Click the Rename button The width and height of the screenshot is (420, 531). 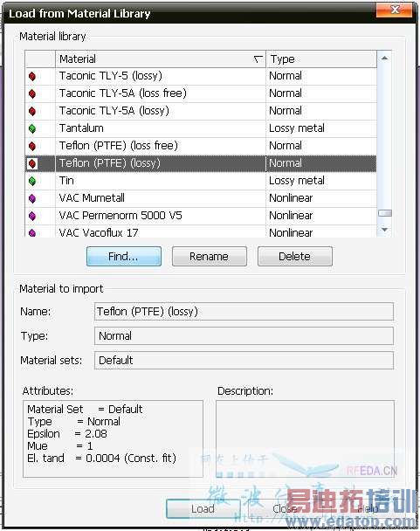tap(210, 257)
